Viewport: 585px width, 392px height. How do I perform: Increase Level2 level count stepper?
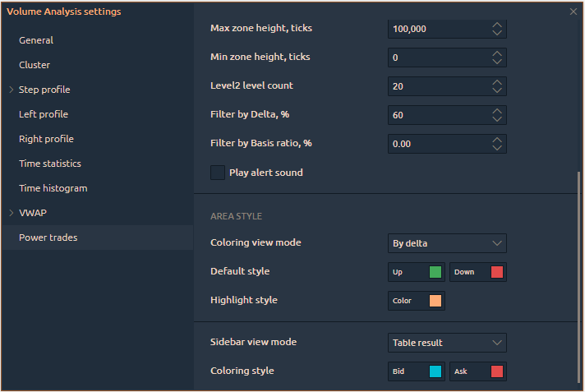[x=496, y=82]
